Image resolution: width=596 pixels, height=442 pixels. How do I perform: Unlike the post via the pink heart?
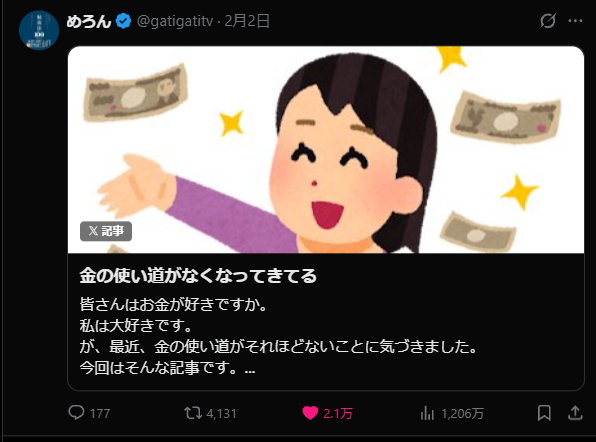tap(310, 413)
